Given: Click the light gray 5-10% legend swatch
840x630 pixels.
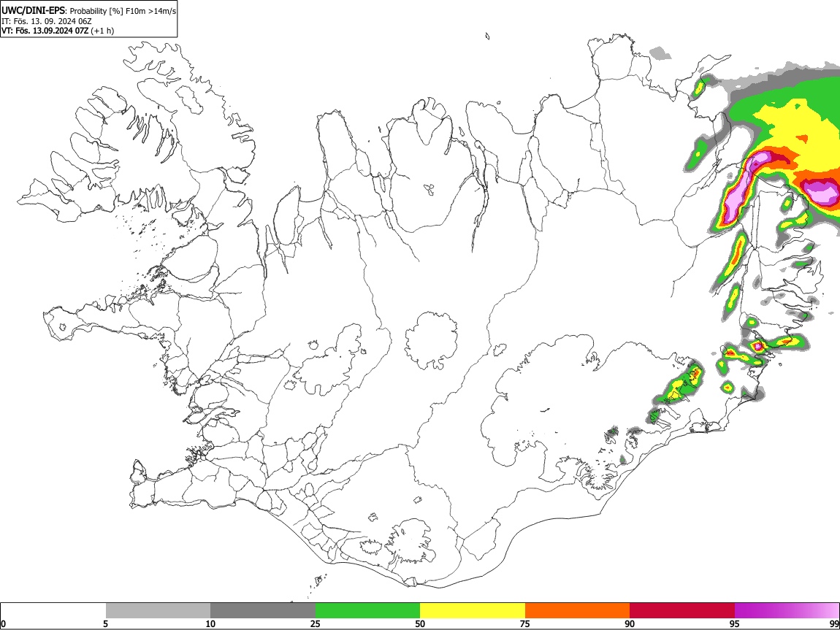Looking at the screenshot, I should [x=158, y=611].
